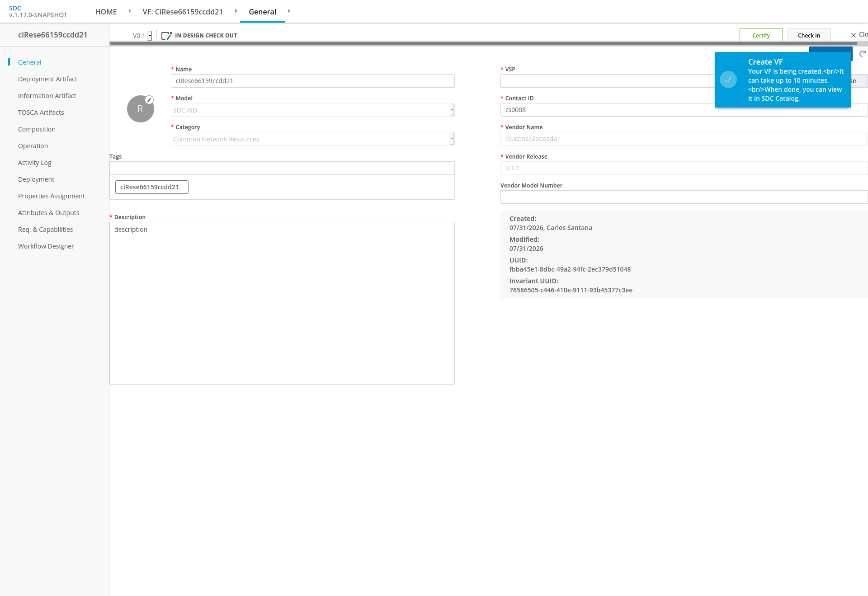Click the checkmark icon in Create VF notification

(x=728, y=80)
